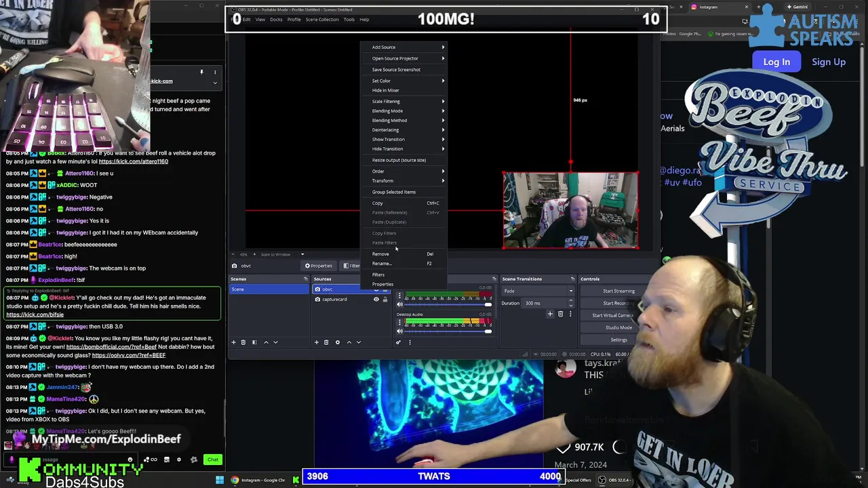The width and height of the screenshot is (868, 488).
Task: Open OBS taskbar item
Action: tap(614, 481)
